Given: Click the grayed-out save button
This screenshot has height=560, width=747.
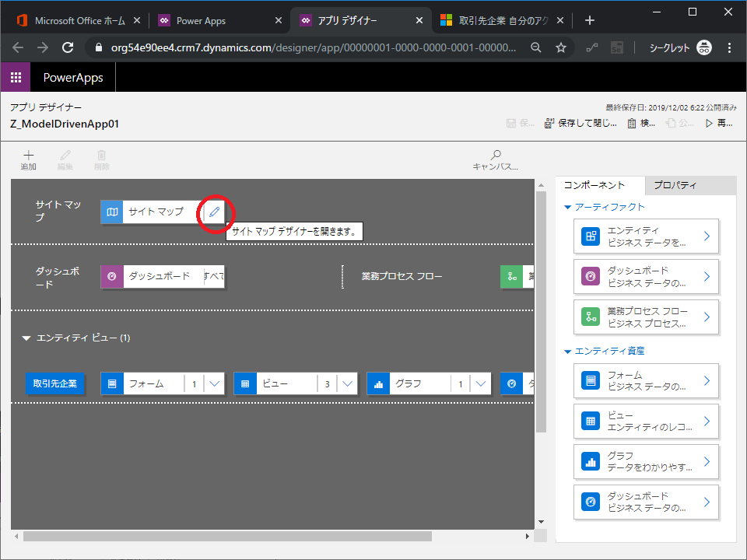Looking at the screenshot, I should tap(521, 124).
